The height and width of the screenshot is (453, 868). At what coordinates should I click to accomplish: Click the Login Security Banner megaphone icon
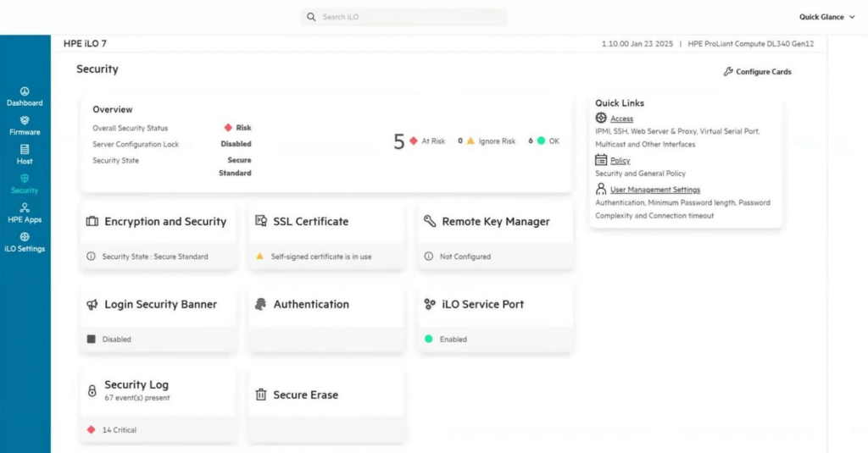point(92,304)
